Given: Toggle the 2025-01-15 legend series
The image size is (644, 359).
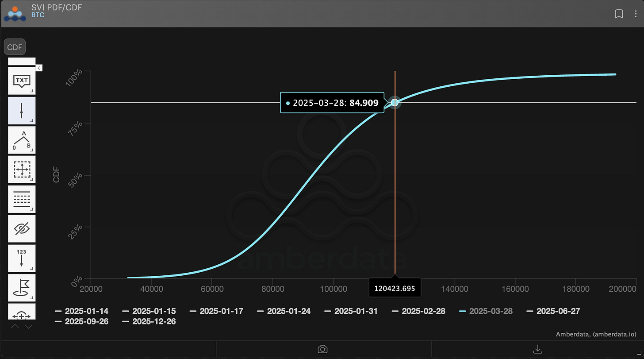Looking at the screenshot, I should [149, 311].
